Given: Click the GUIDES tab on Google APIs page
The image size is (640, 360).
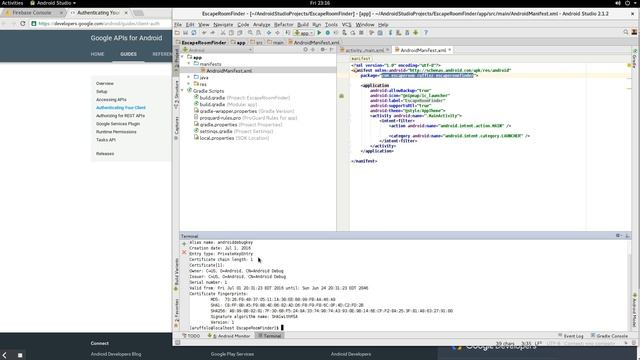Looking at the screenshot, I should click(x=128, y=54).
